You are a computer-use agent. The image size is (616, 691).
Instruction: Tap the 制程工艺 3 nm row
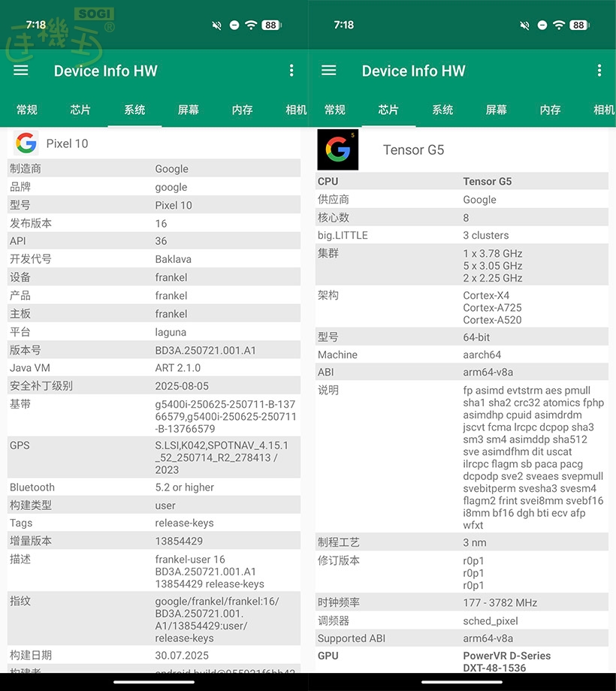[x=462, y=542]
